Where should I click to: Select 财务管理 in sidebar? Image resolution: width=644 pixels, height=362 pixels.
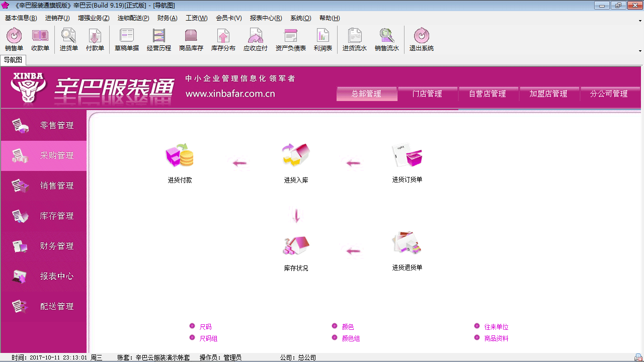pyautogui.click(x=44, y=246)
